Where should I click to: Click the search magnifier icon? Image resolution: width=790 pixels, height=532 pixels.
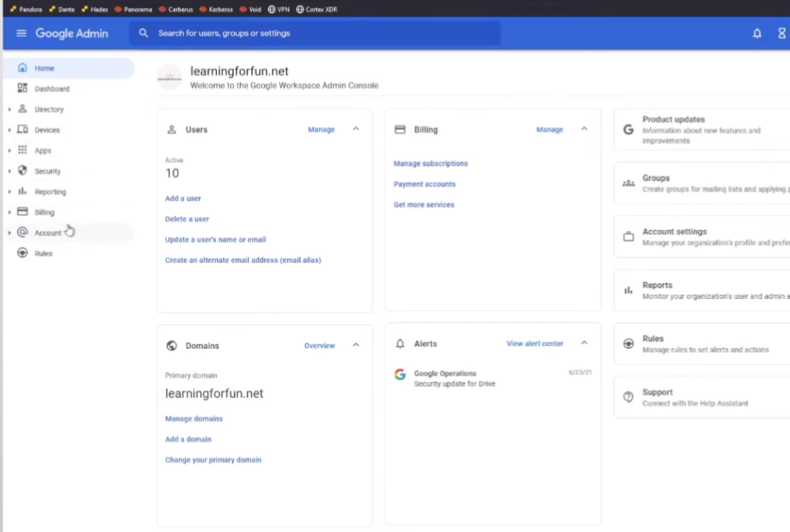(x=144, y=33)
